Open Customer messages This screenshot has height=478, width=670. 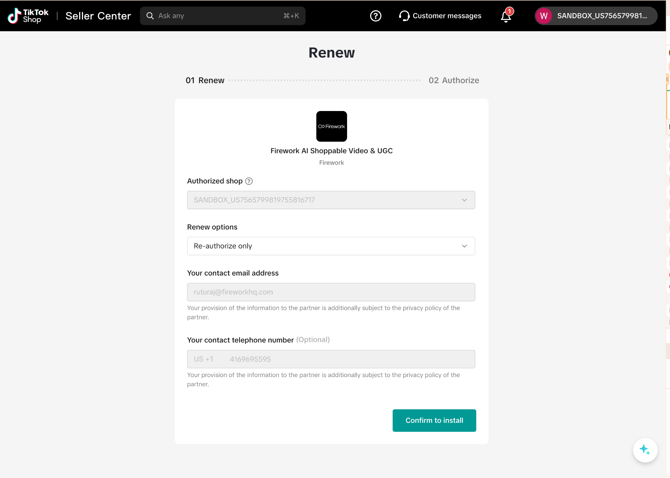[440, 16]
